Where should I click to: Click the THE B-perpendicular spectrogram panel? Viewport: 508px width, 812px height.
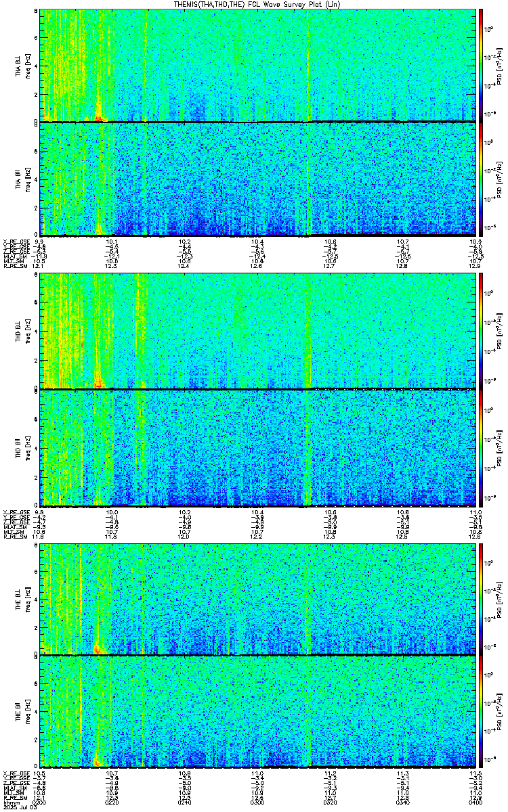pyautogui.click(x=258, y=599)
